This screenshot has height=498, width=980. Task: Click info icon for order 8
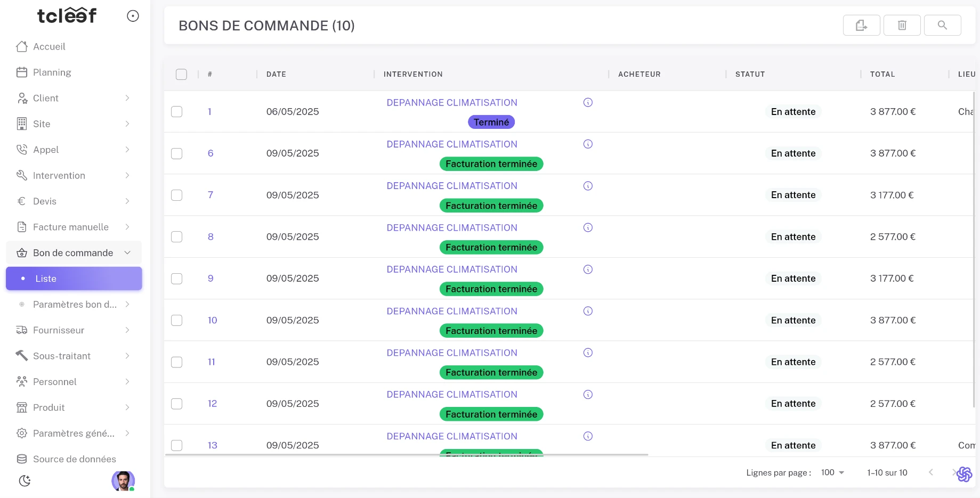coord(588,227)
